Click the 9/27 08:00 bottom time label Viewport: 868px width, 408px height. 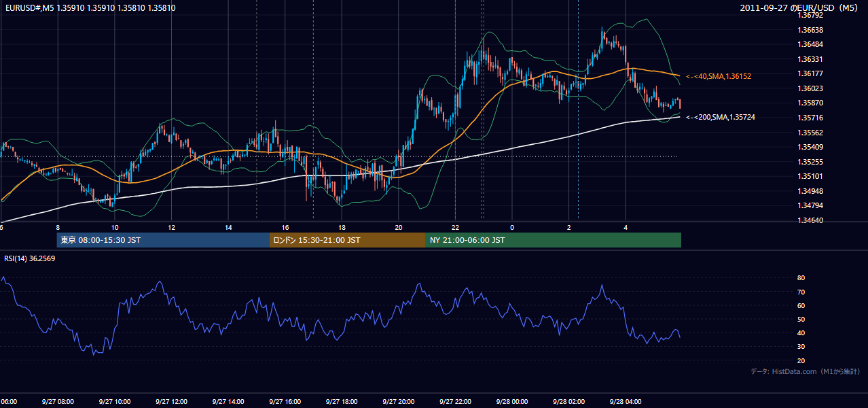[58, 402]
